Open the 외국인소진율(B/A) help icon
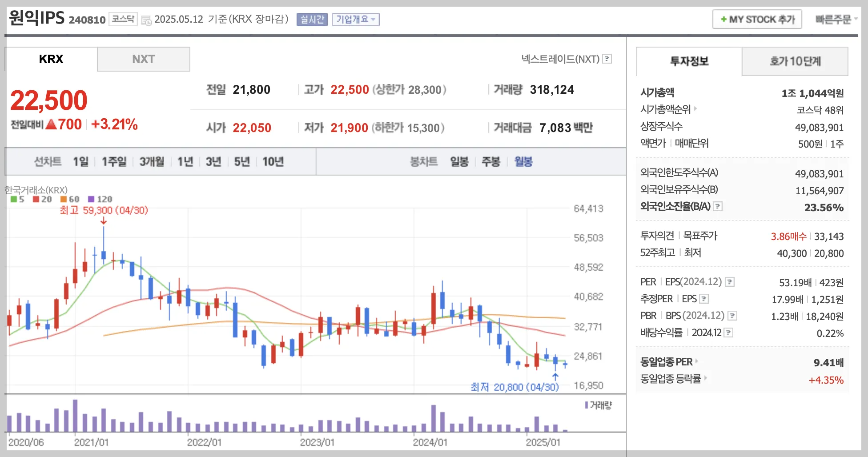Image resolution: width=868 pixels, height=457 pixels. pyautogui.click(x=718, y=206)
